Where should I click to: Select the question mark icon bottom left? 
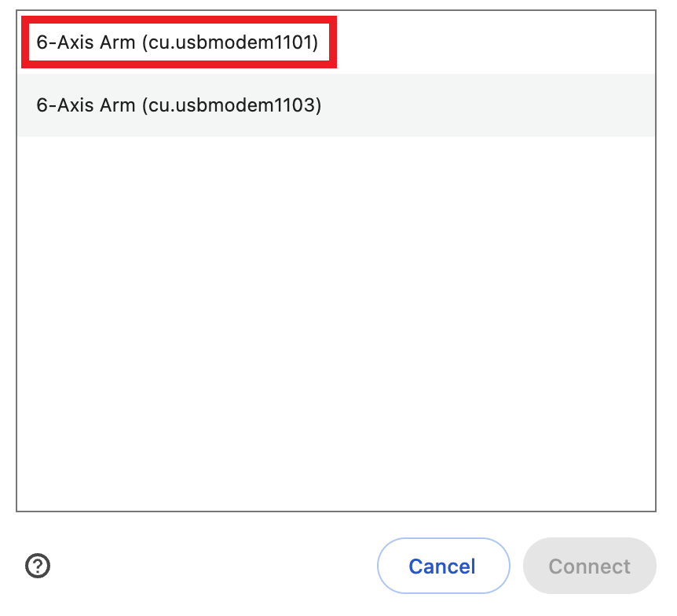point(37,566)
